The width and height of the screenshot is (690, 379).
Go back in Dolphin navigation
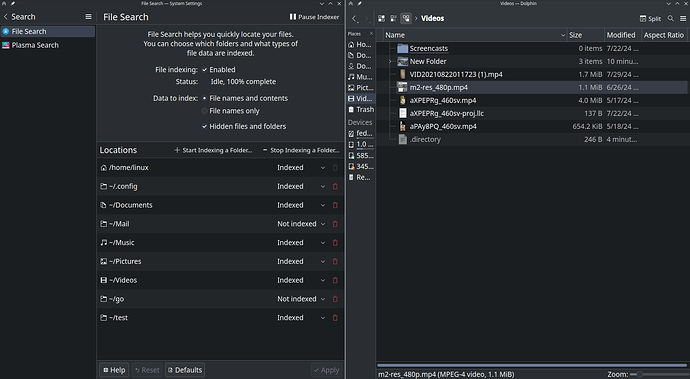pyautogui.click(x=355, y=18)
